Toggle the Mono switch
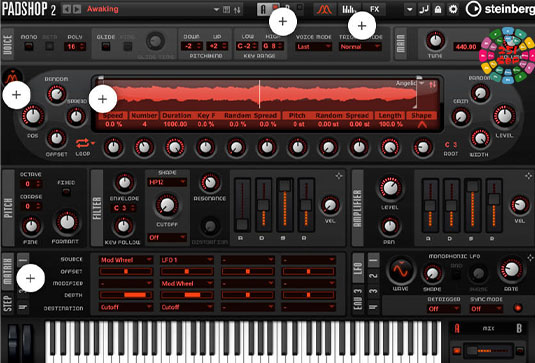535x363 pixels. (29, 46)
